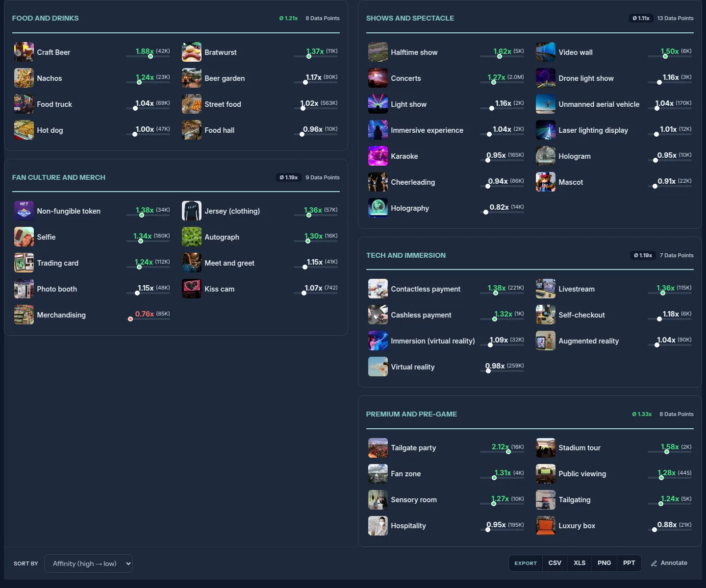Click the Meet and greet label
Screen dimensions: 706x588
(x=229, y=263)
